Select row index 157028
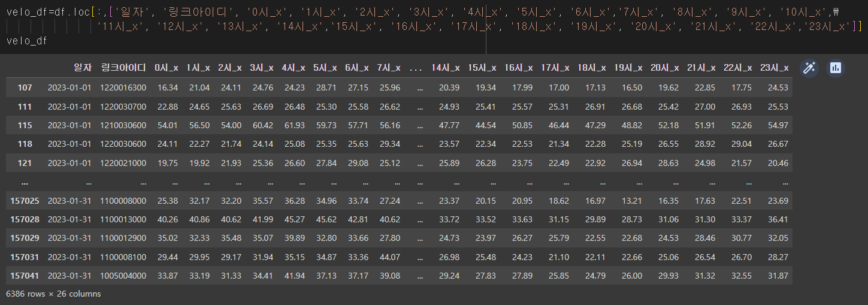 point(25,219)
